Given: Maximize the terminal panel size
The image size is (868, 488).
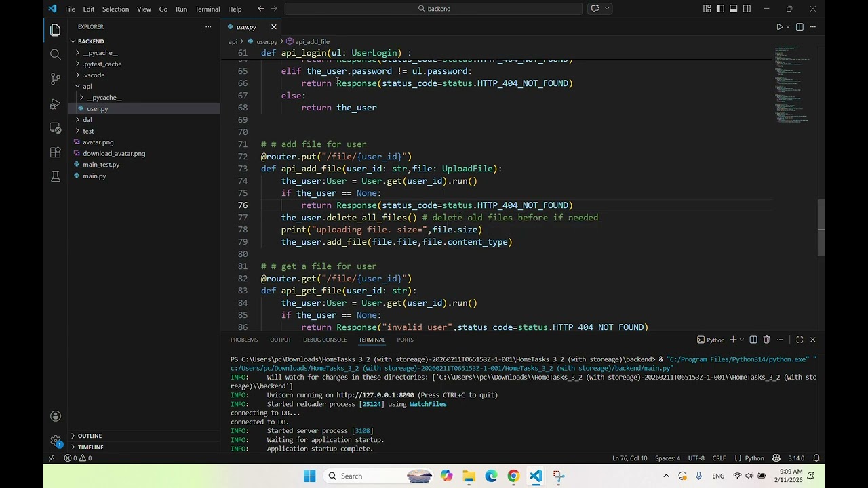Looking at the screenshot, I should (800, 340).
